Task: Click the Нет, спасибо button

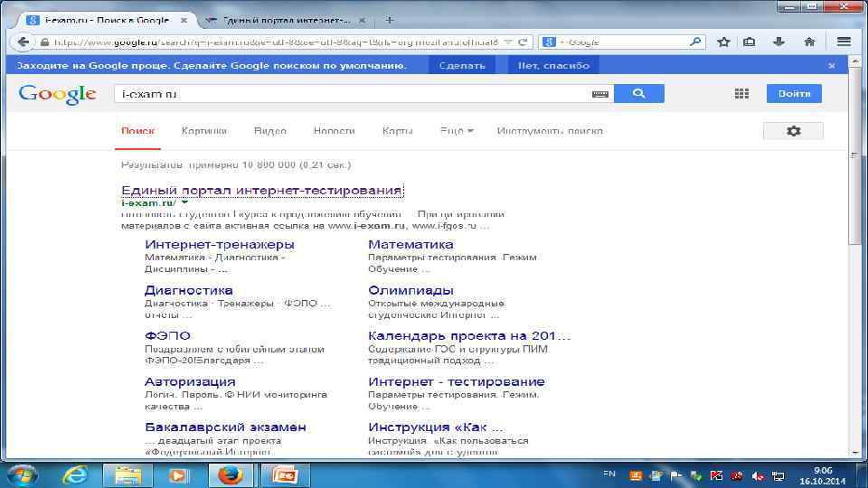Action: pyautogui.click(x=553, y=65)
